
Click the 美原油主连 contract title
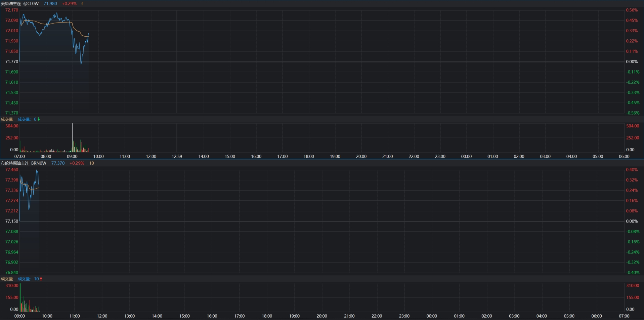pos(11,3)
